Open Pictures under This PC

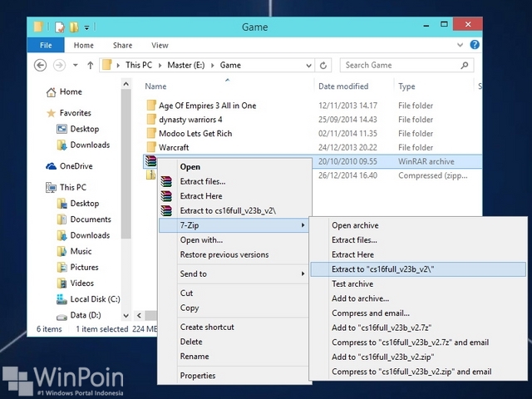coord(84,267)
